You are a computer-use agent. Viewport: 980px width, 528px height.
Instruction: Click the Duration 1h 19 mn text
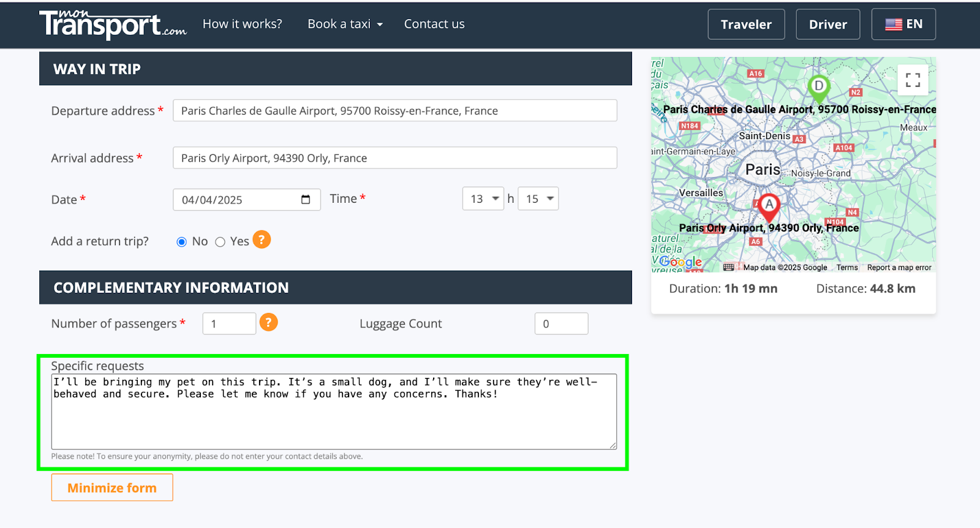[x=723, y=289]
